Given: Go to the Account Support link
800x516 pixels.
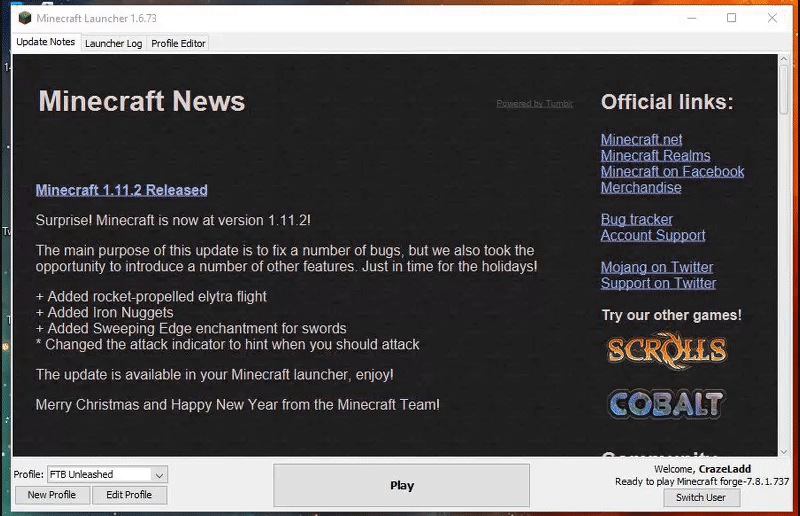Looking at the screenshot, I should pos(653,235).
